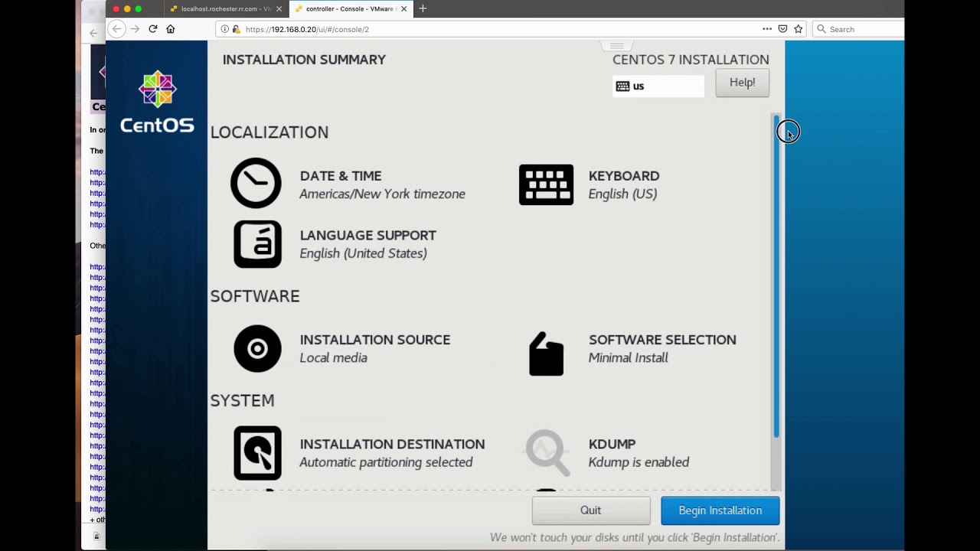Click the browser forward arrow
Screen dimensions: 980x551
pos(135,29)
